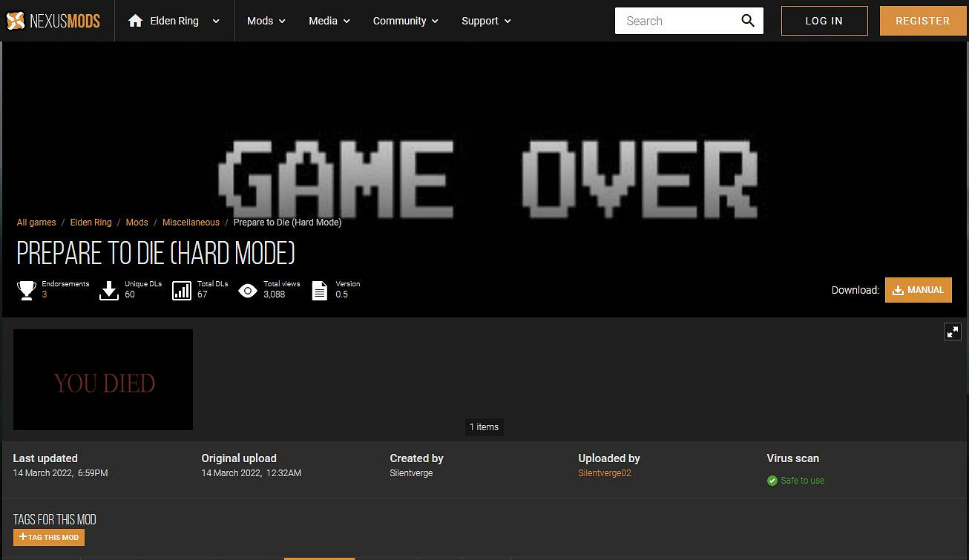The height and width of the screenshot is (560, 969).
Task: Click the total views eye icon
Action: (x=248, y=290)
